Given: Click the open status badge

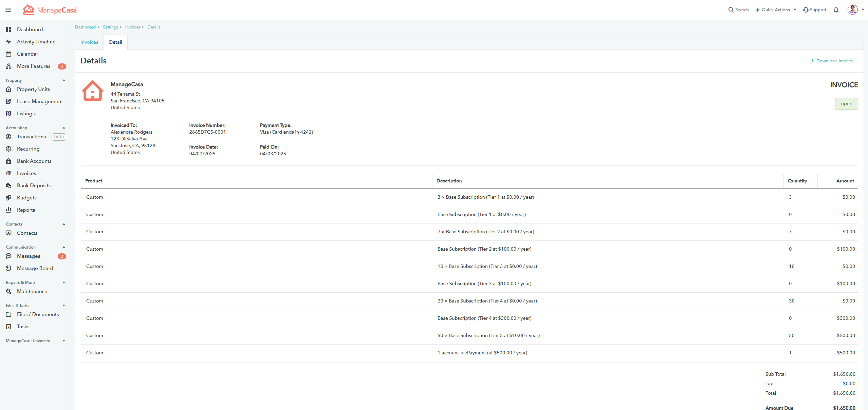Looking at the screenshot, I should [x=846, y=104].
